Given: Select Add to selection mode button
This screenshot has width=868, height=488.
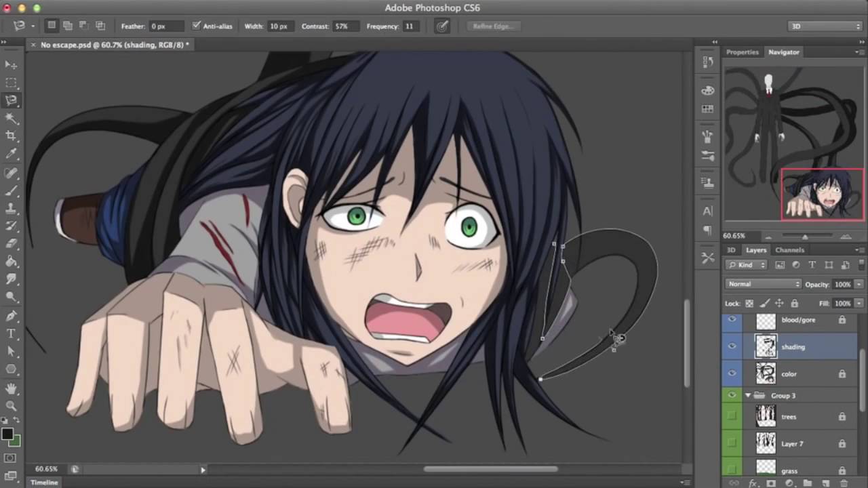Looking at the screenshot, I should click(68, 26).
